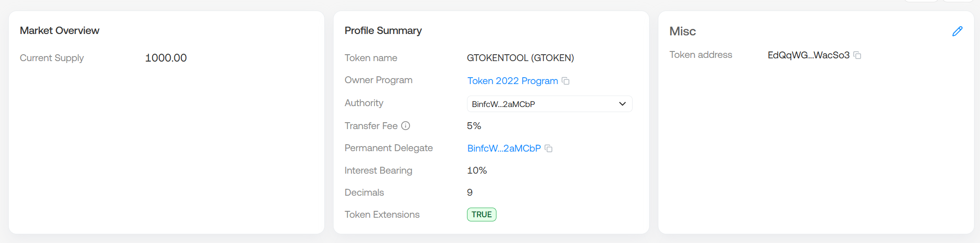Viewport: 980px width, 243px height.
Task: Click the Market Overview heading
Action: 59,30
